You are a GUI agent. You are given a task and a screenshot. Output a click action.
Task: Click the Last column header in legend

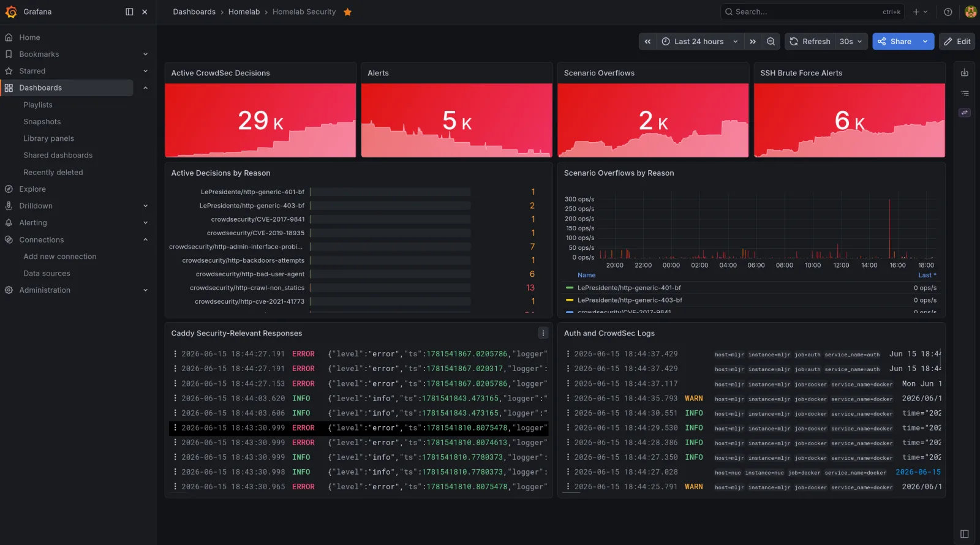pos(927,275)
